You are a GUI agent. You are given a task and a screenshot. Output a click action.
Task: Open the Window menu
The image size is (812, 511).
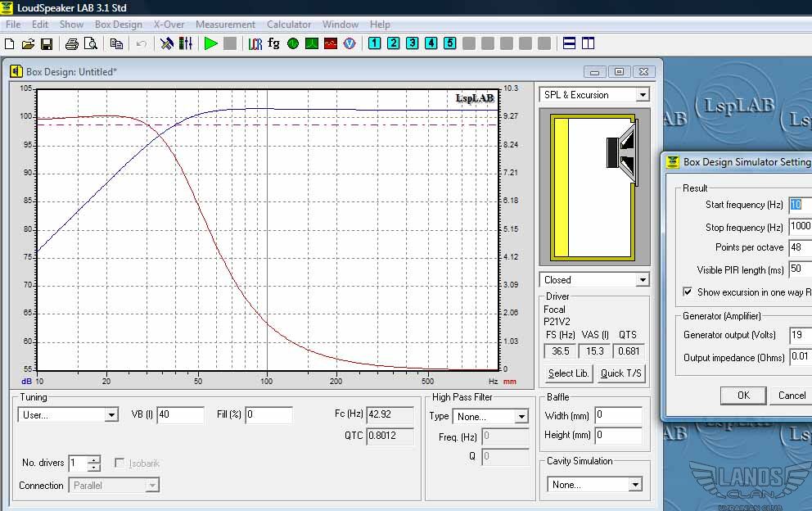(x=341, y=25)
